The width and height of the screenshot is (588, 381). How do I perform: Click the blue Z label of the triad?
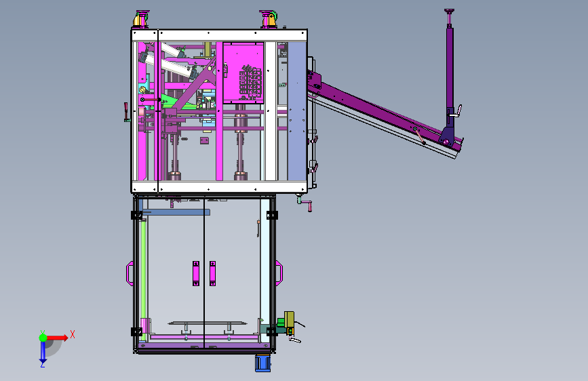pos(43,364)
